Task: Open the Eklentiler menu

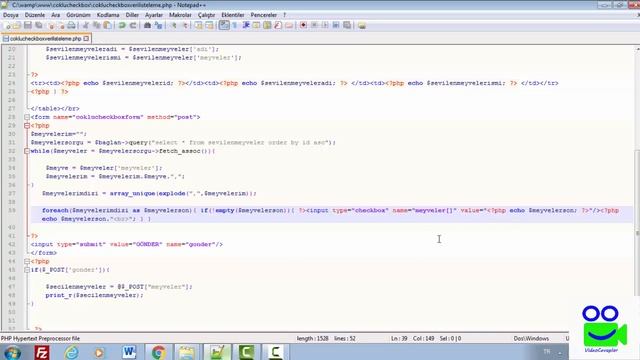Action: click(233, 15)
